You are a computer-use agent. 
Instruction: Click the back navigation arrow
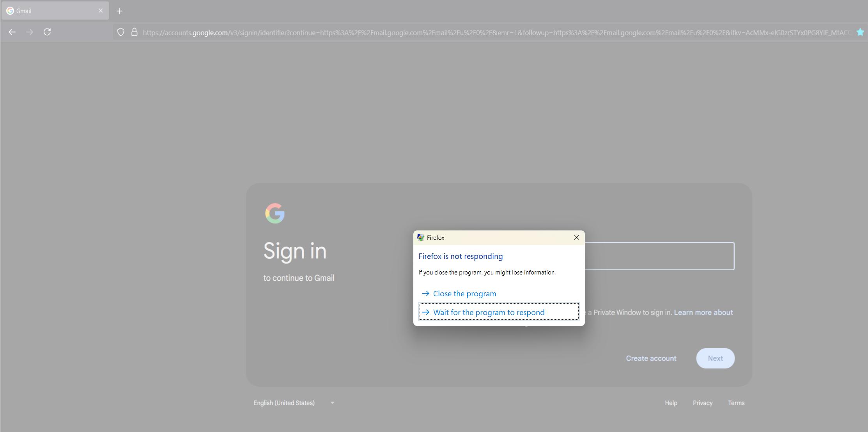[12, 32]
